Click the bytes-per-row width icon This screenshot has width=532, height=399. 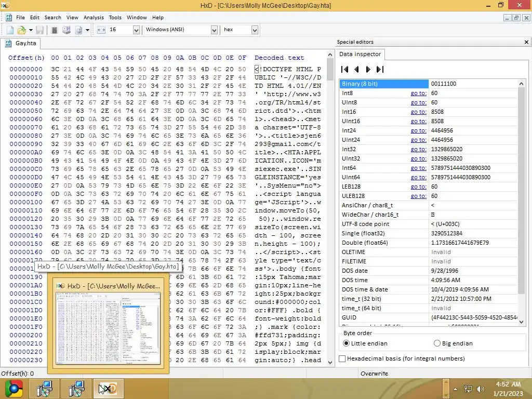pos(101,30)
